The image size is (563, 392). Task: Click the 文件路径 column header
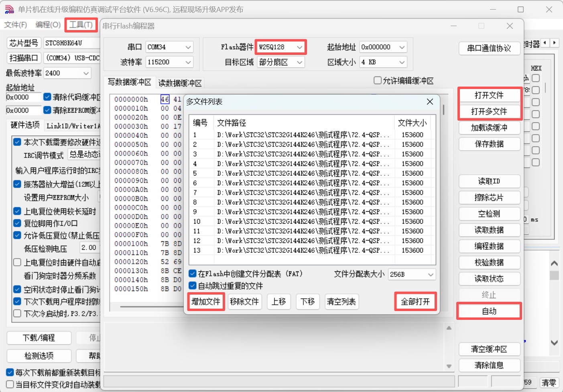304,123
